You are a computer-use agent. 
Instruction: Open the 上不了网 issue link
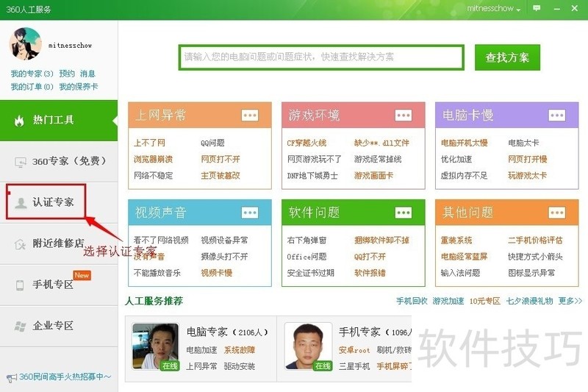(x=149, y=143)
